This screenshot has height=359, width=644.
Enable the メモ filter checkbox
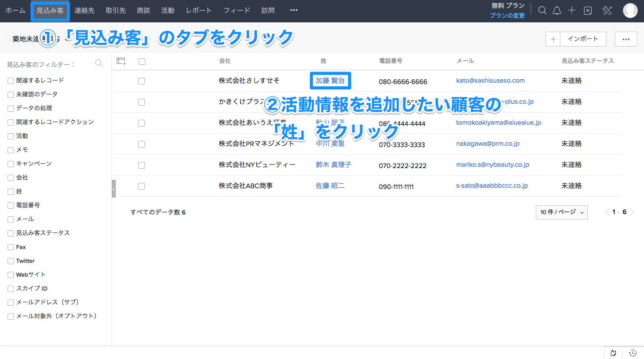pyautogui.click(x=11, y=150)
